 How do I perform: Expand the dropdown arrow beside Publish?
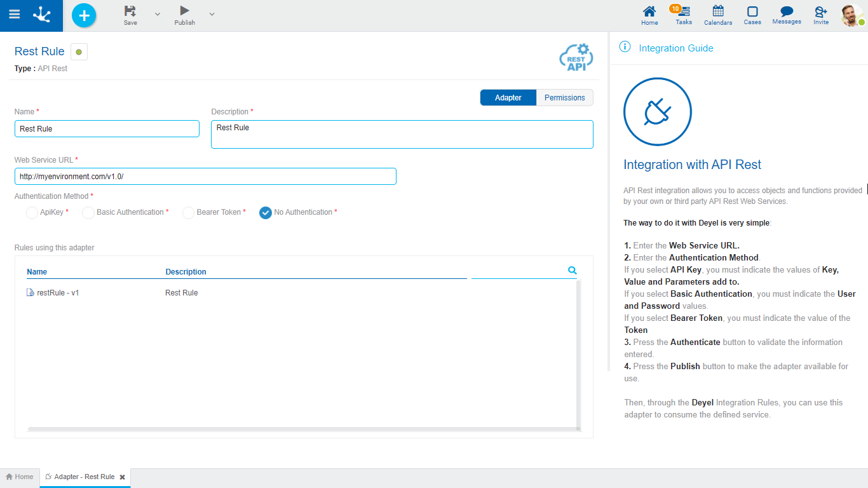(x=212, y=14)
